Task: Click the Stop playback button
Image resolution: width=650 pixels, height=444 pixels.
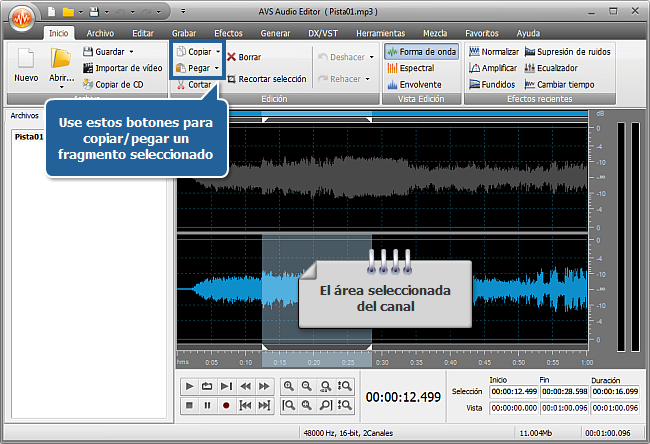Action: click(189, 405)
